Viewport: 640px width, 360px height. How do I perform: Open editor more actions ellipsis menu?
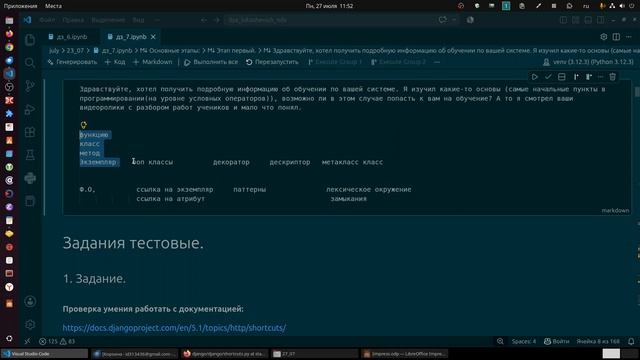coord(629,37)
